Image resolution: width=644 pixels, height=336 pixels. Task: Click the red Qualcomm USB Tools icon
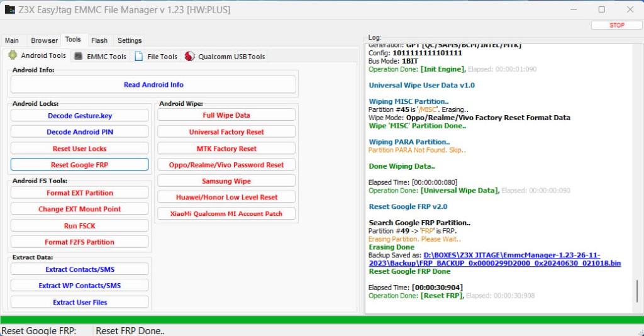(x=189, y=56)
